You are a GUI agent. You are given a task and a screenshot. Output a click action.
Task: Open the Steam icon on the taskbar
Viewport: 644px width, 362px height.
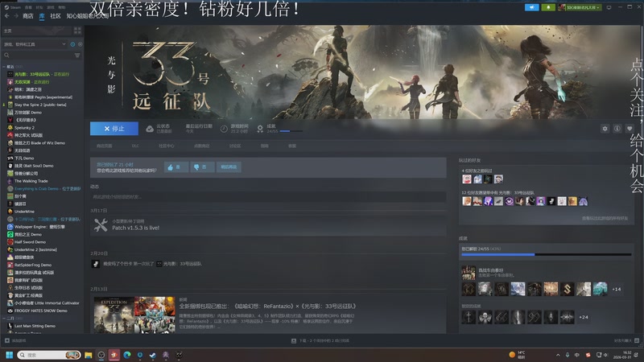153,355
